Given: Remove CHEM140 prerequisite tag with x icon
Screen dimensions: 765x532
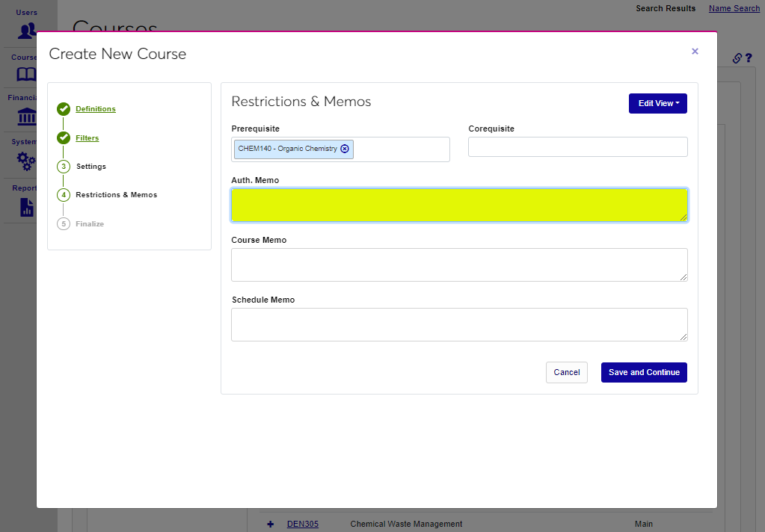Looking at the screenshot, I should click(345, 149).
